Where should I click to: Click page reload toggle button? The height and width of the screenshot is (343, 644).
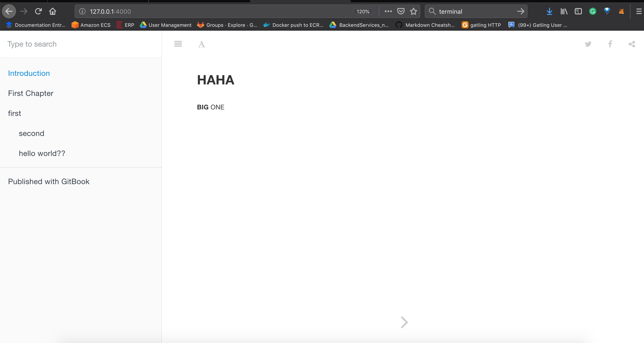pos(38,11)
